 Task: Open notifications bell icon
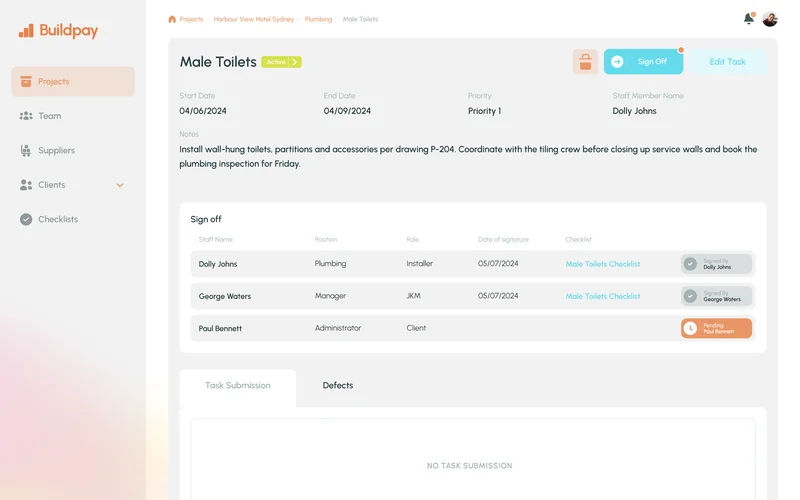[748, 19]
